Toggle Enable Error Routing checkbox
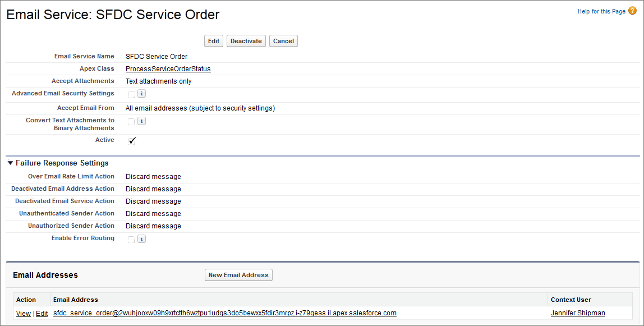 point(131,240)
